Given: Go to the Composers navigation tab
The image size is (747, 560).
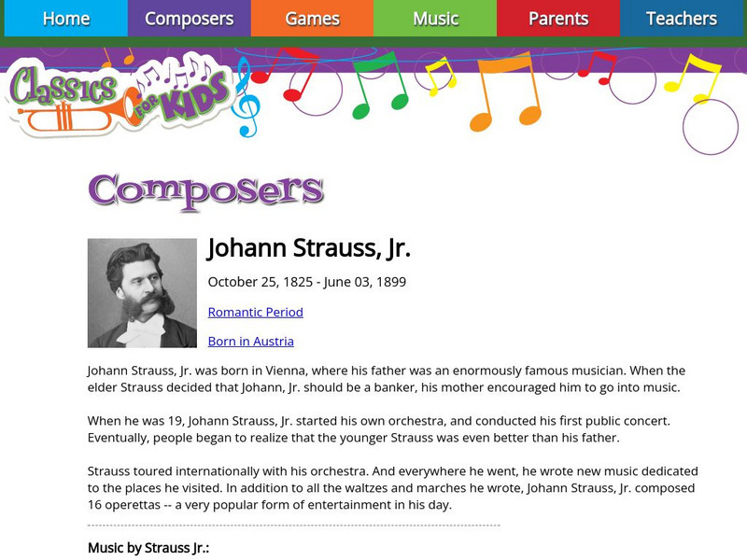Looking at the screenshot, I should point(189,19).
